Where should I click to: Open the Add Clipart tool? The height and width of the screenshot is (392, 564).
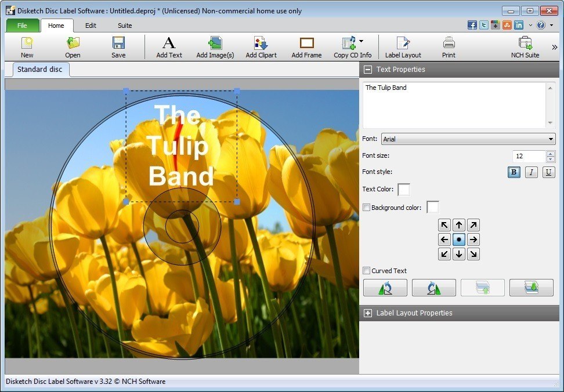(261, 46)
